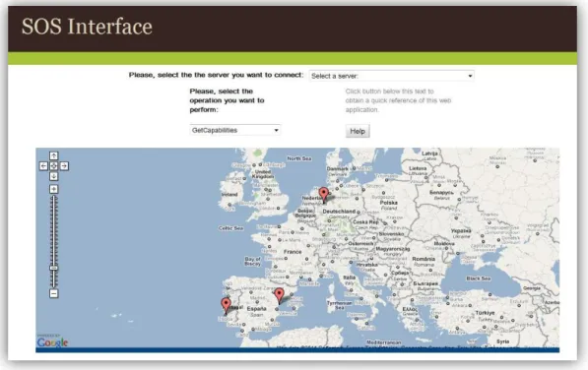Viewport: 588px width, 370px height.
Task: Select the red marker in Germany
Action: pos(324,195)
